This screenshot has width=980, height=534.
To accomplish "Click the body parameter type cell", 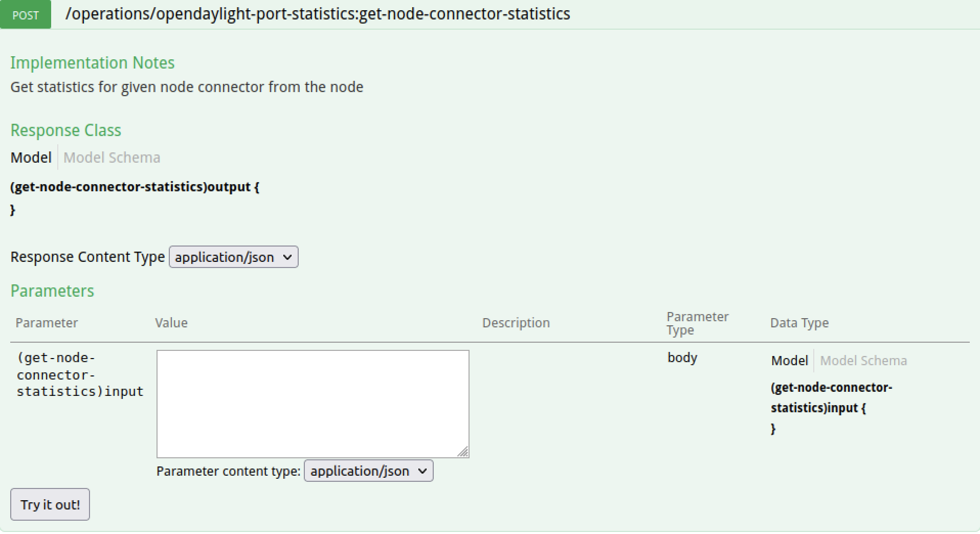I will coord(682,358).
